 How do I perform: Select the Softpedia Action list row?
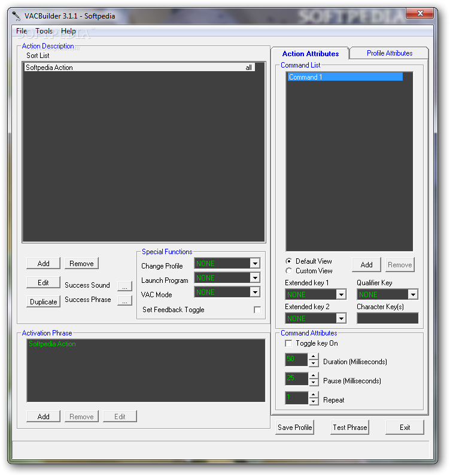coord(139,68)
